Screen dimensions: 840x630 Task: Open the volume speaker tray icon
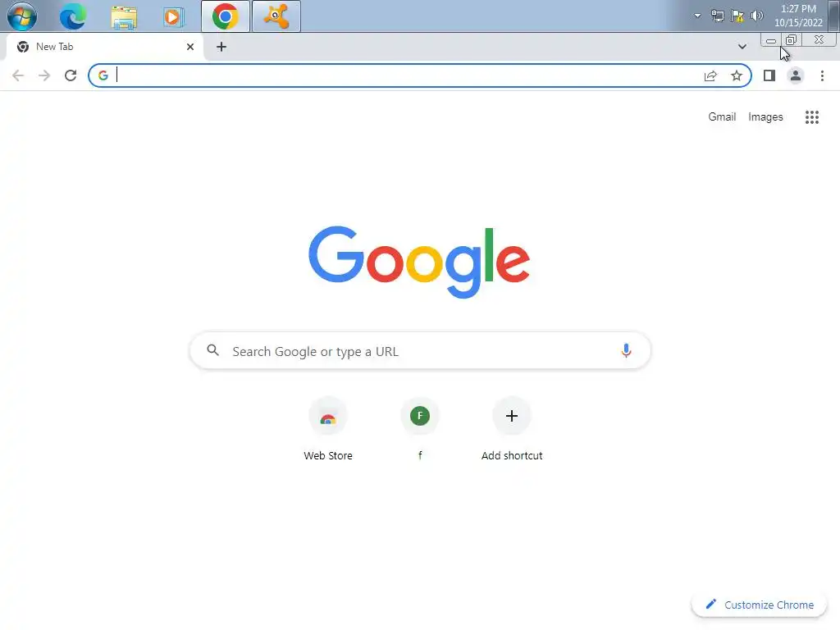click(757, 16)
